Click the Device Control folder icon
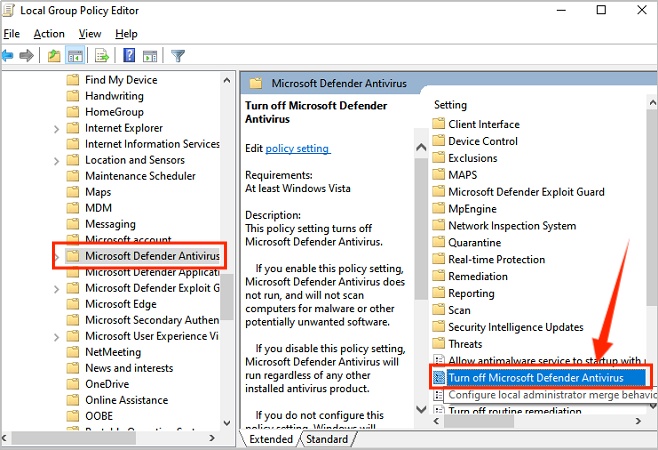This screenshot has width=658, height=450. pyautogui.click(x=439, y=141)
